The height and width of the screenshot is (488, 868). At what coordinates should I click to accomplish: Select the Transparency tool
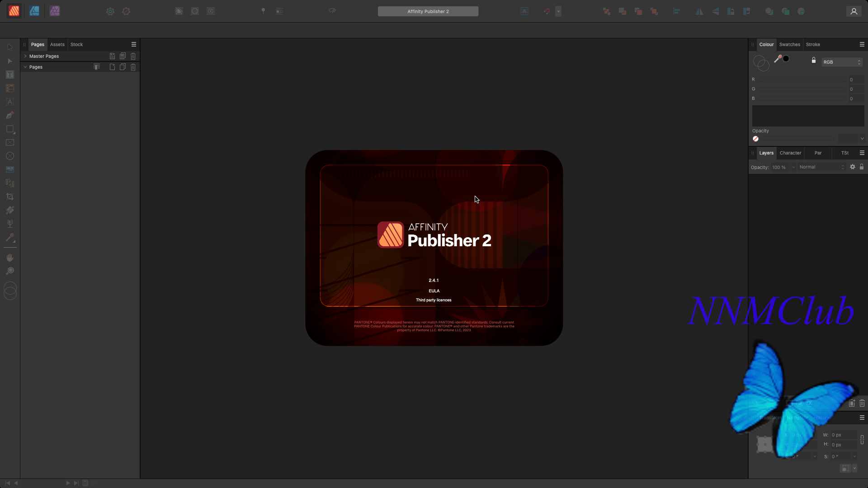(x=10, y=224)
